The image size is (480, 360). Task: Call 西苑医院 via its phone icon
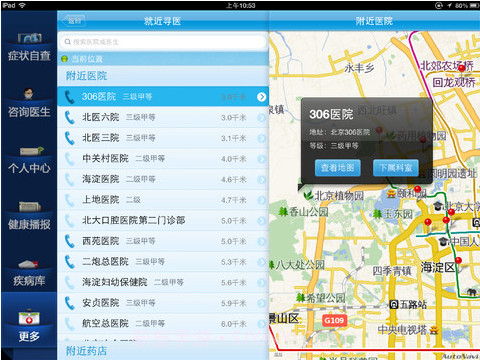pos(69,241)
